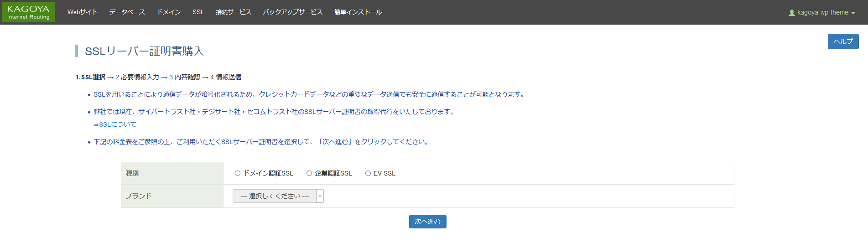868x243 pixels.
Task: Open the データベース menu
Action: (x=127, y=12)
